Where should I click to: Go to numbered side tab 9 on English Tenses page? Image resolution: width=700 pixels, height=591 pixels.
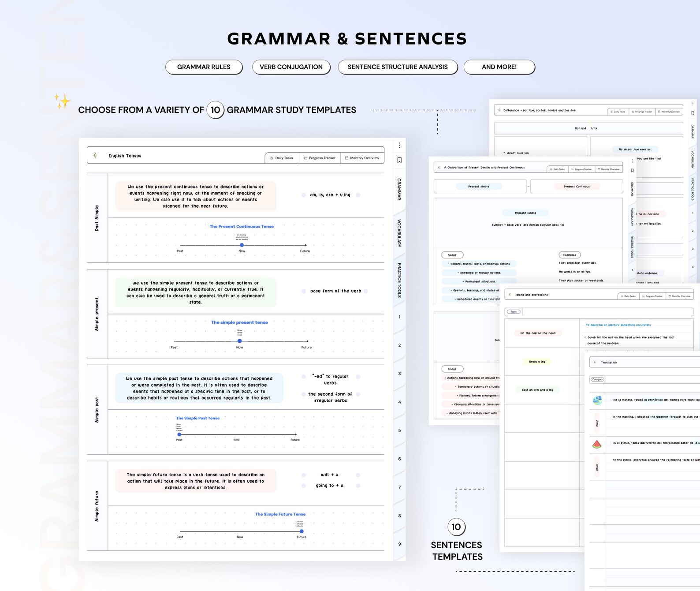point(400,544)
